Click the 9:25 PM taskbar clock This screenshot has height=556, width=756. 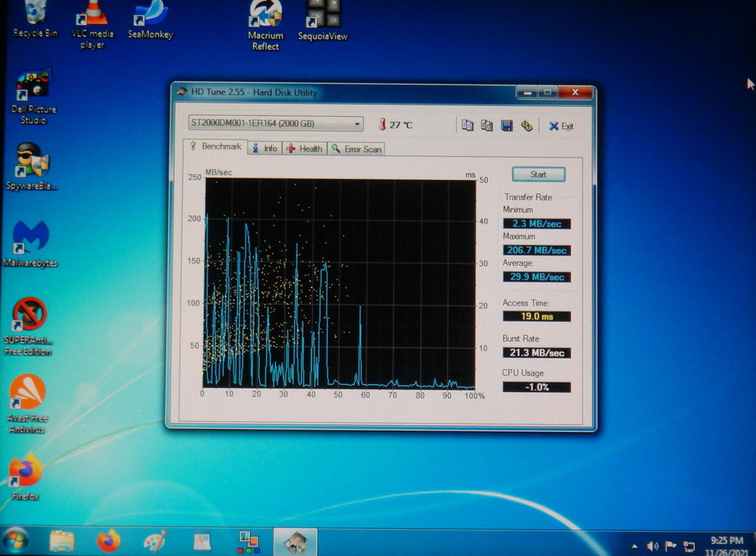point(727,541)
